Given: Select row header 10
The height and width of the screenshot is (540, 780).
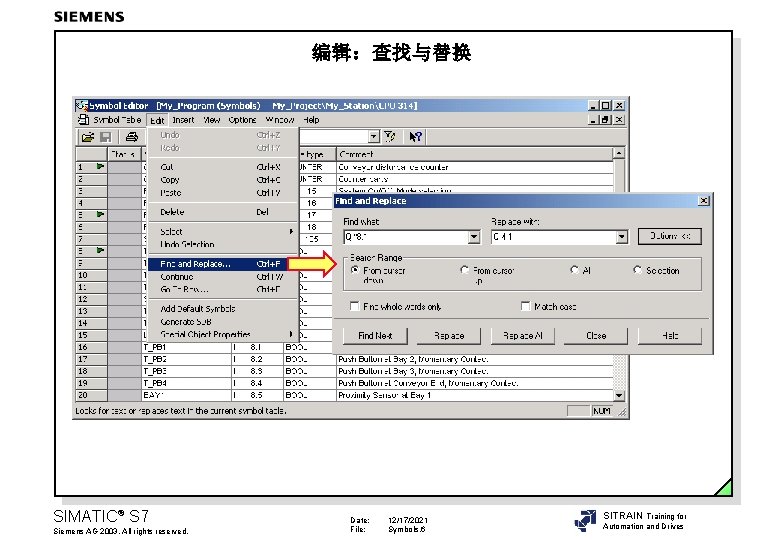Looking at the screenshot, I should coord(92,275).
